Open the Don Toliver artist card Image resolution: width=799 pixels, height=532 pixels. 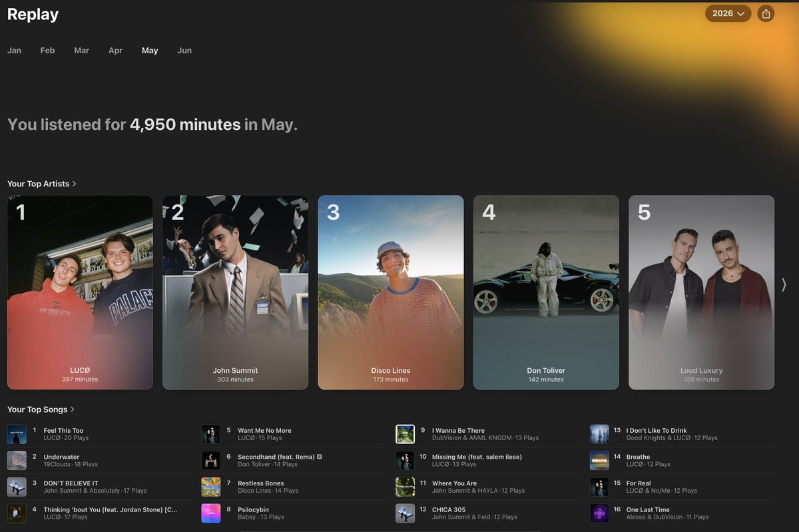[546, 292]
